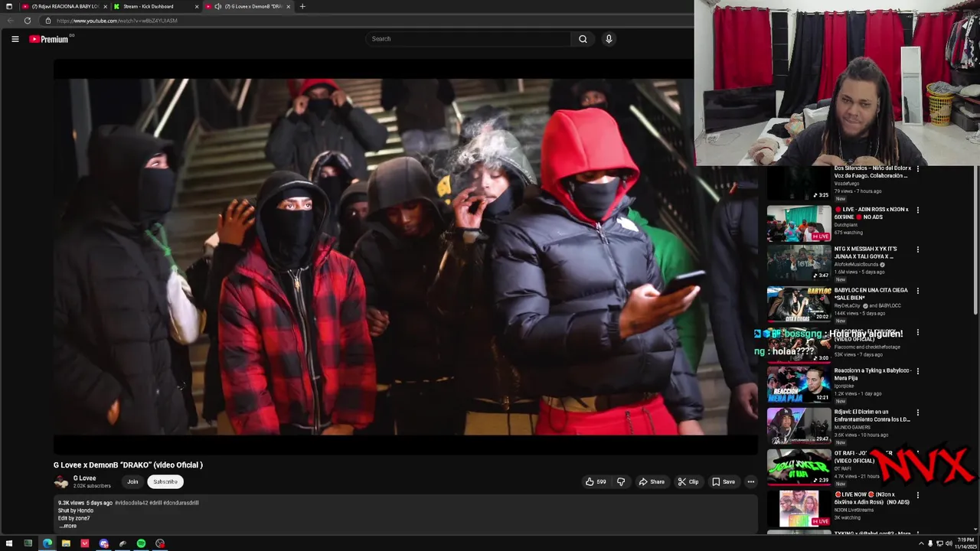Close the Kick Dashboard tab

point(197,6)
